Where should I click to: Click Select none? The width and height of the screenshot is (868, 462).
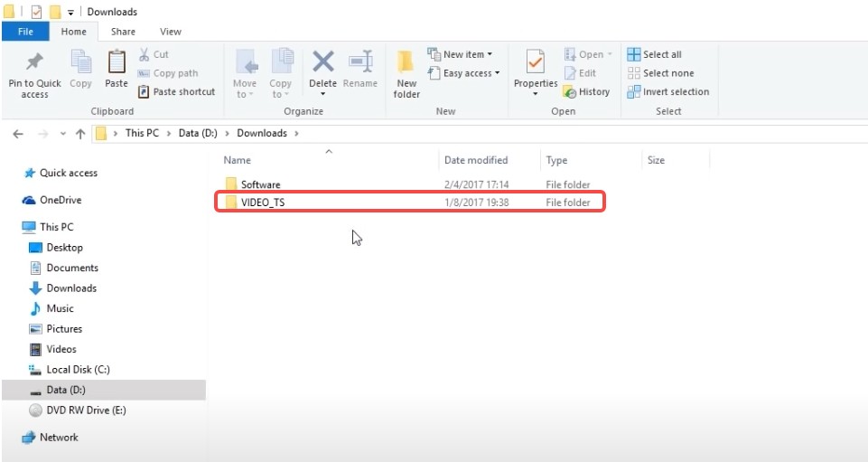(660, 73)
